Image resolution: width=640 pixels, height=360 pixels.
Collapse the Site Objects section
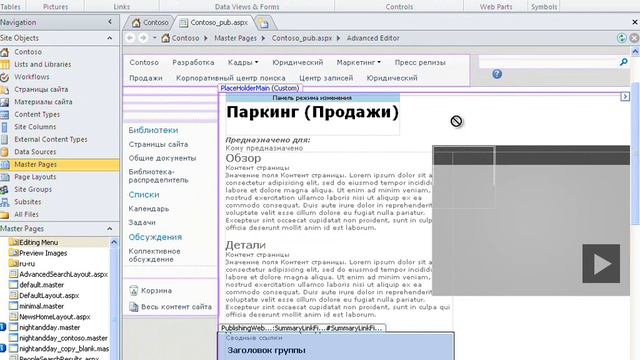pyautogui.click(x=110, y=38)
